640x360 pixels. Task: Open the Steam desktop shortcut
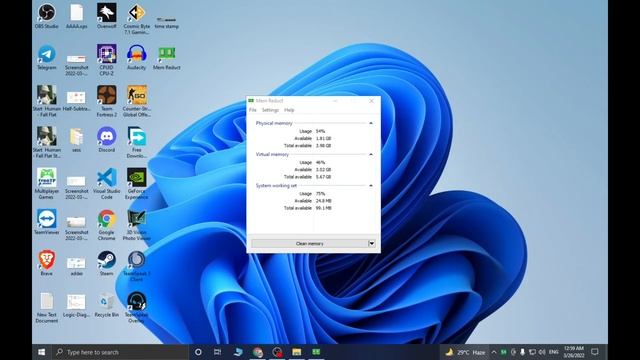(x=107, y=263)
